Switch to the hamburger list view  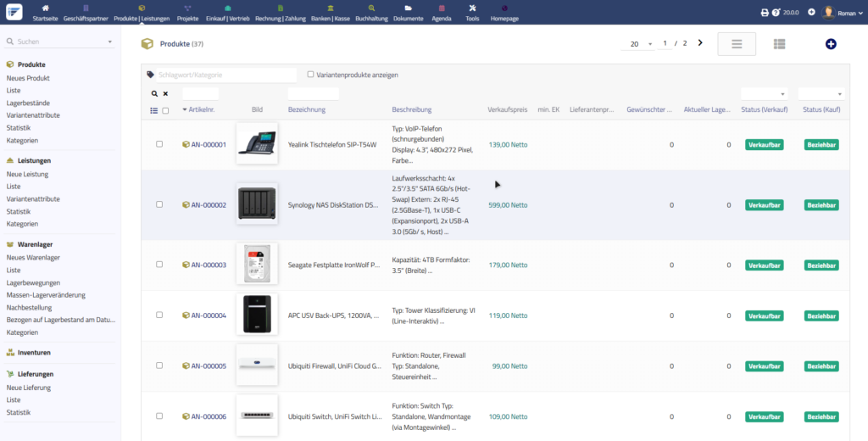point(737,44)
